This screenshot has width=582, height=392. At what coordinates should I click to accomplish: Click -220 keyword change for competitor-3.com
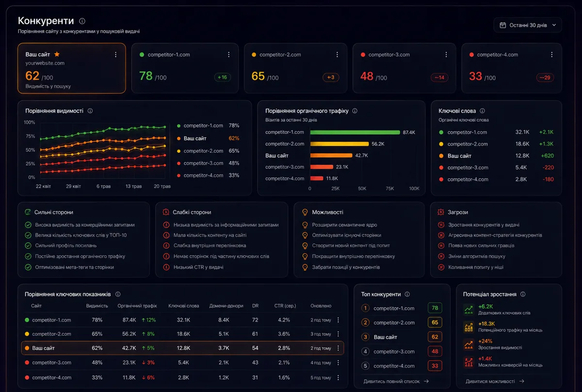547,167
